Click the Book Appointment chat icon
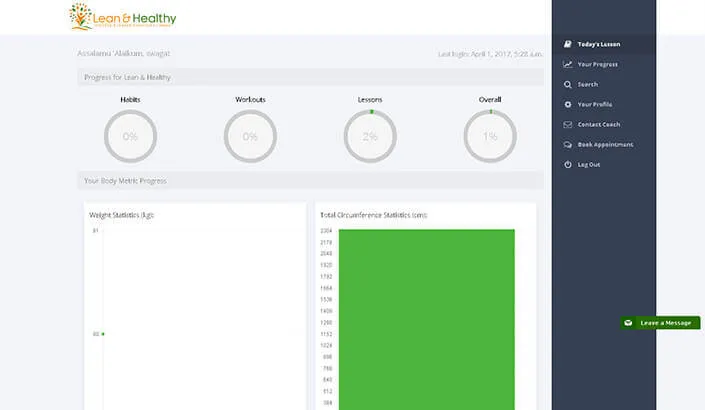Viewport: 705px width, 410px height. (x=568, y=145)
